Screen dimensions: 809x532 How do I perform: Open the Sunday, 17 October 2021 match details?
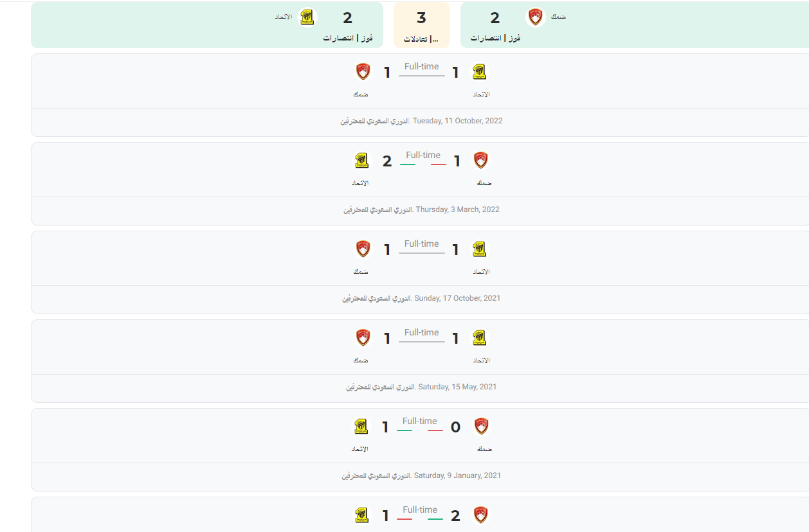click(x=421, y=298)
